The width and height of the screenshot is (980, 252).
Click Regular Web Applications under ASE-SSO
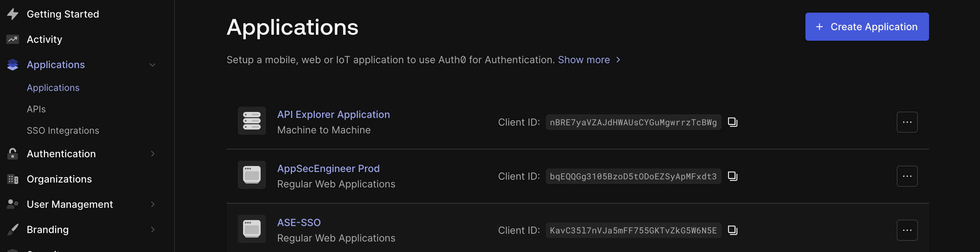[x=336, y=238]
